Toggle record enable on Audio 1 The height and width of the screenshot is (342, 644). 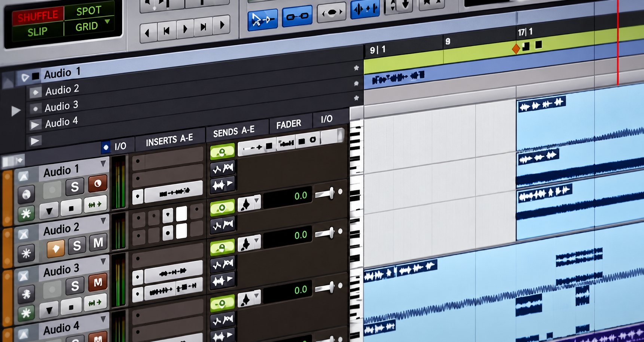pos(98,184)
